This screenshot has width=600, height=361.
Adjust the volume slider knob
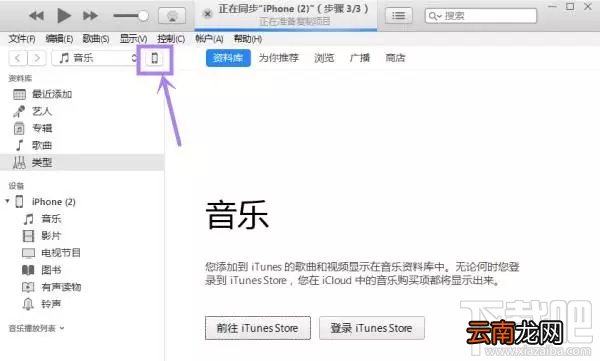click(x=143, y=16)
